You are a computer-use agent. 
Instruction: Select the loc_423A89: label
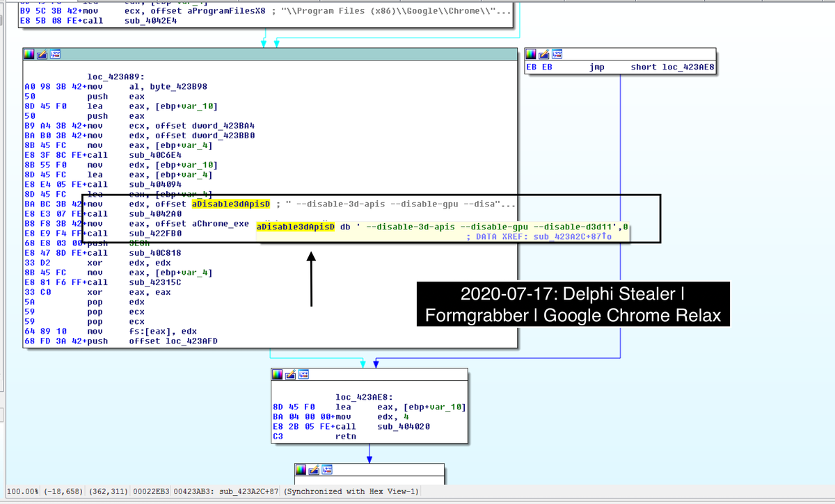pos(116,77)
